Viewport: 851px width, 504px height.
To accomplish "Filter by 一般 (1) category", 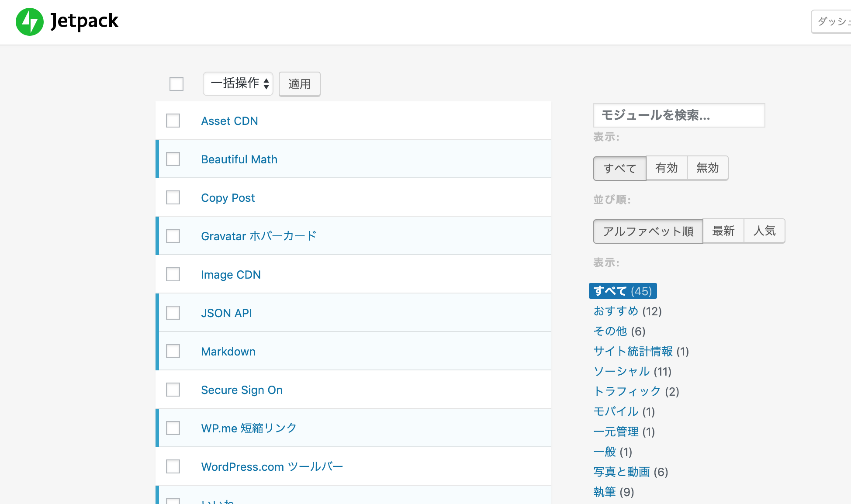I will tap(612, 452).
